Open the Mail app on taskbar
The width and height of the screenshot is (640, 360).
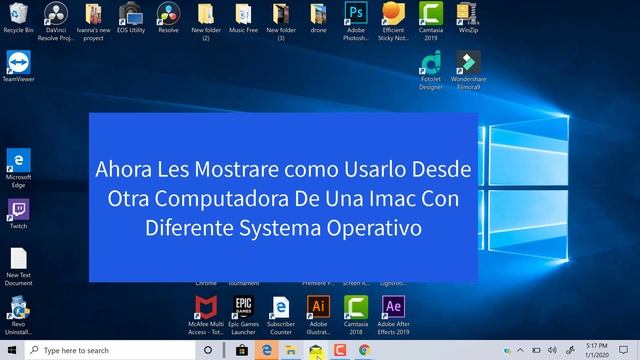coord(316,350)
